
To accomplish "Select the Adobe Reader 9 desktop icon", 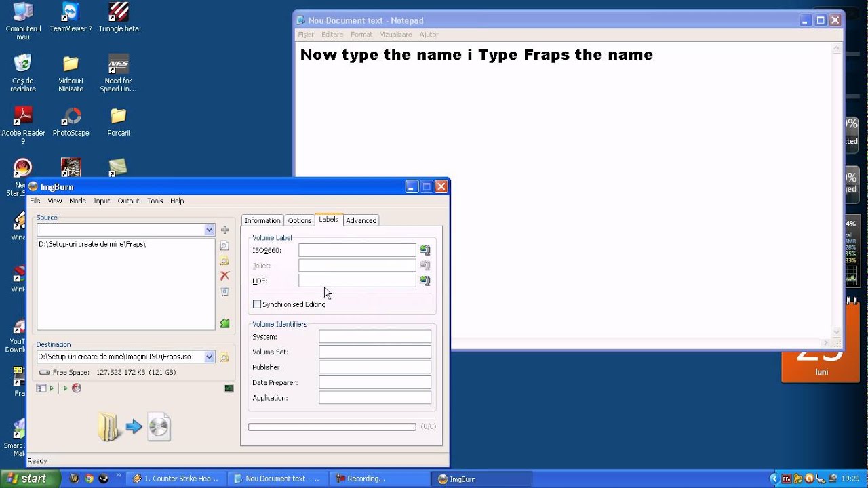I will [x=23, y=125].
